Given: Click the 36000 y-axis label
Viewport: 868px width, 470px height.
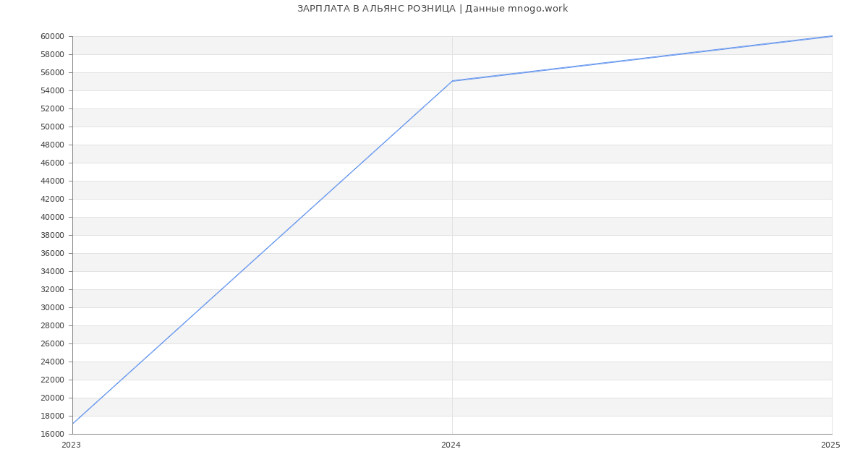Looking at the screenshot, I should (x=53, y=253).
